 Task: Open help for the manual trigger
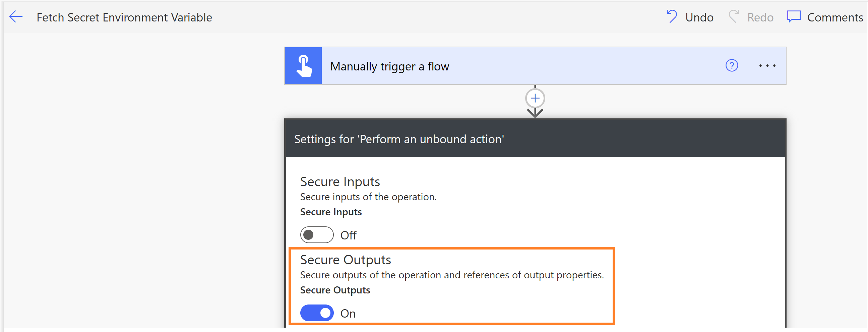click(732, 65)
